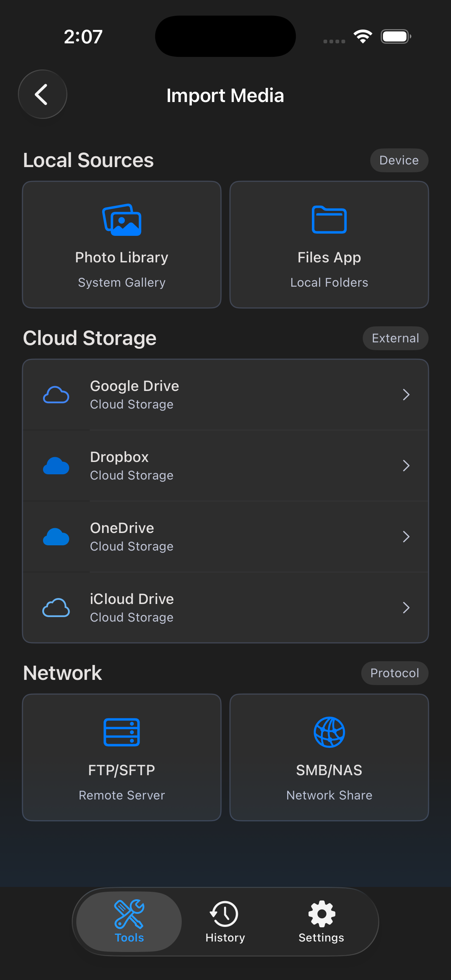Tap the Remote Server subtitle
Viewport: 451px width, 980px height.
coord(122,795)
